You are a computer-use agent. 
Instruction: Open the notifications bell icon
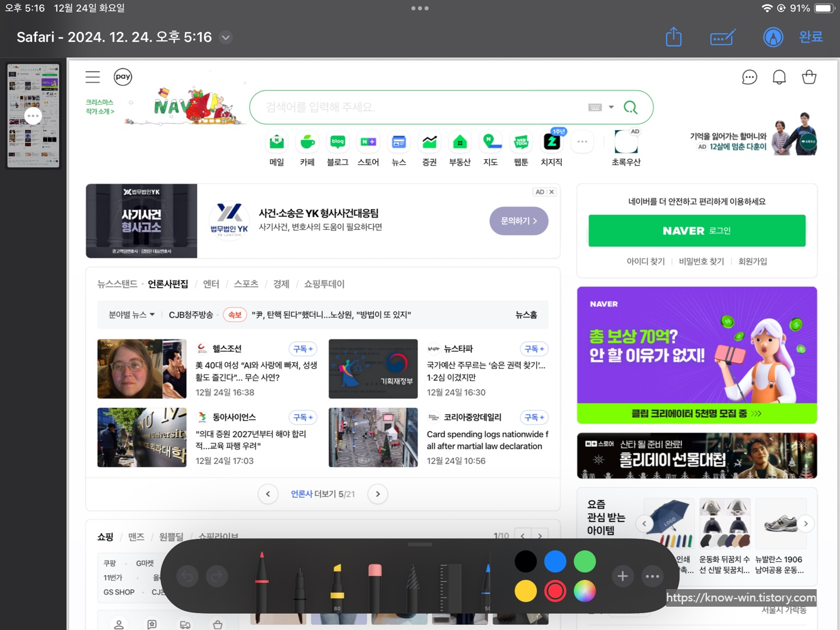(779, 77)
